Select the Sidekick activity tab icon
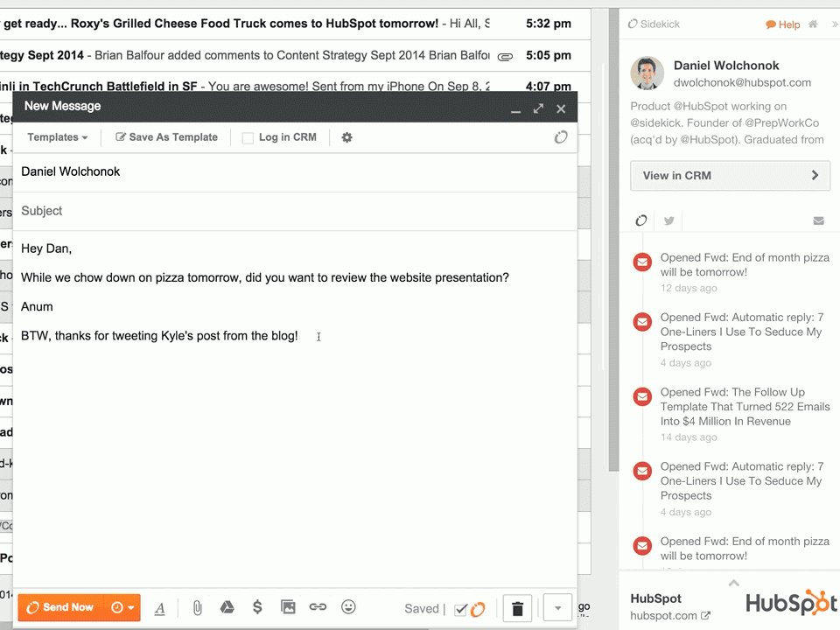This screenshot has width=840, height=630. [640, 220]
